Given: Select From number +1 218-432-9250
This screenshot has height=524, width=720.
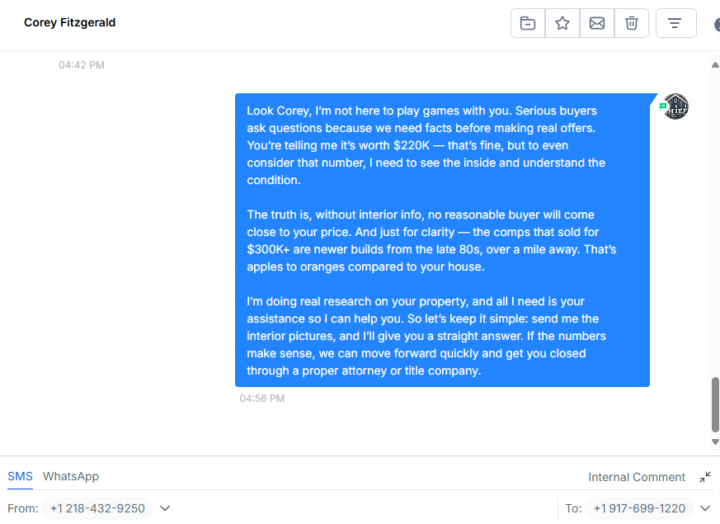Looking at the screenshot, I should pos(97,508).
